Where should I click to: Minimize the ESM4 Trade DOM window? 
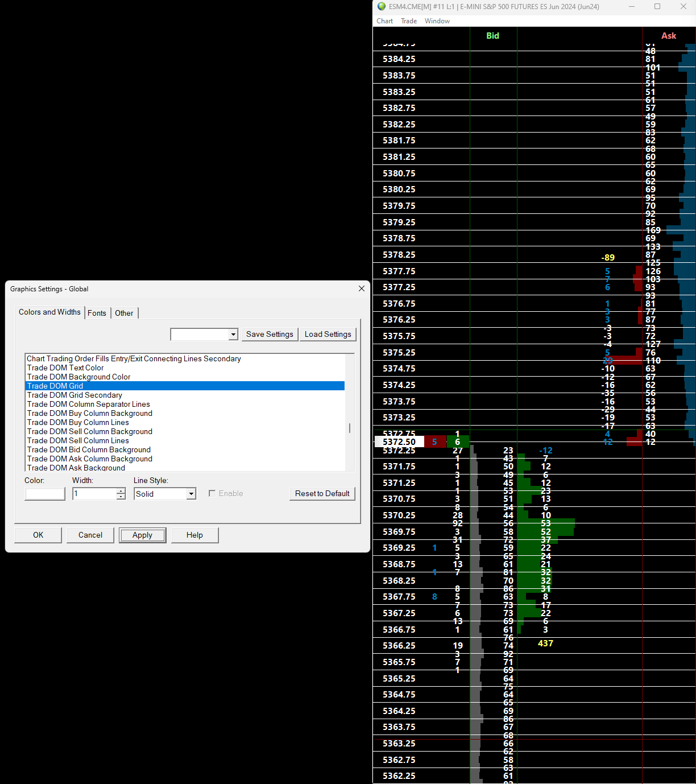[x=632, y=6]
